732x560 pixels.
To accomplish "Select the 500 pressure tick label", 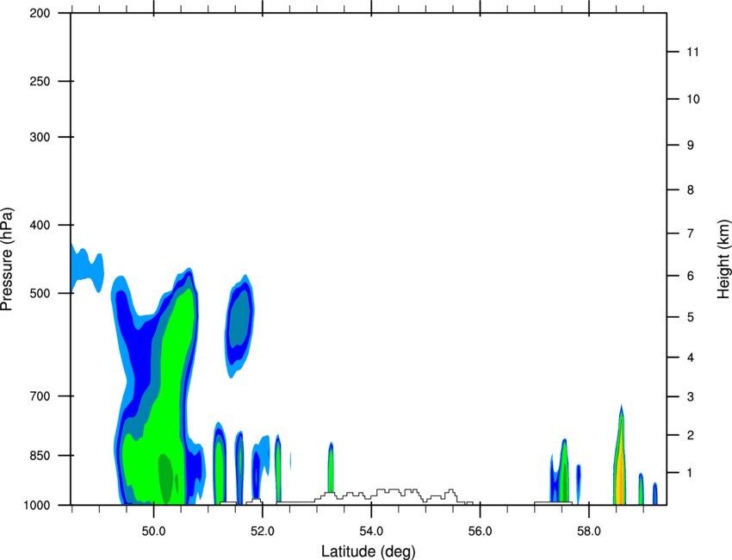I will pyautogui.click(x=40, y=293).
